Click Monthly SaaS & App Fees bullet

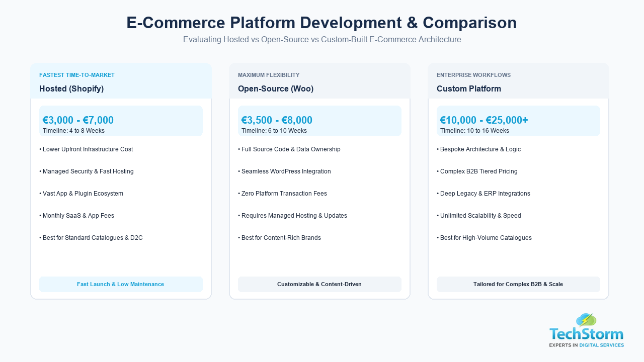(76, 216)
